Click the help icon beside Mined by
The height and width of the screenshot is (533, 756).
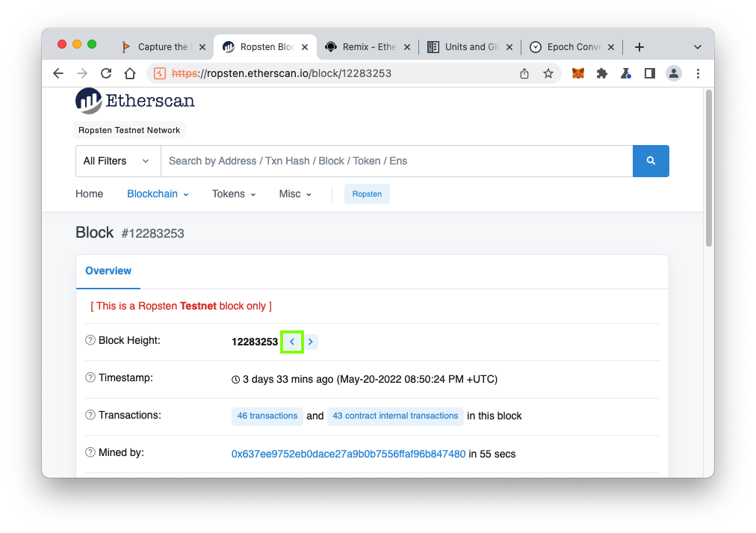(90, 452)
